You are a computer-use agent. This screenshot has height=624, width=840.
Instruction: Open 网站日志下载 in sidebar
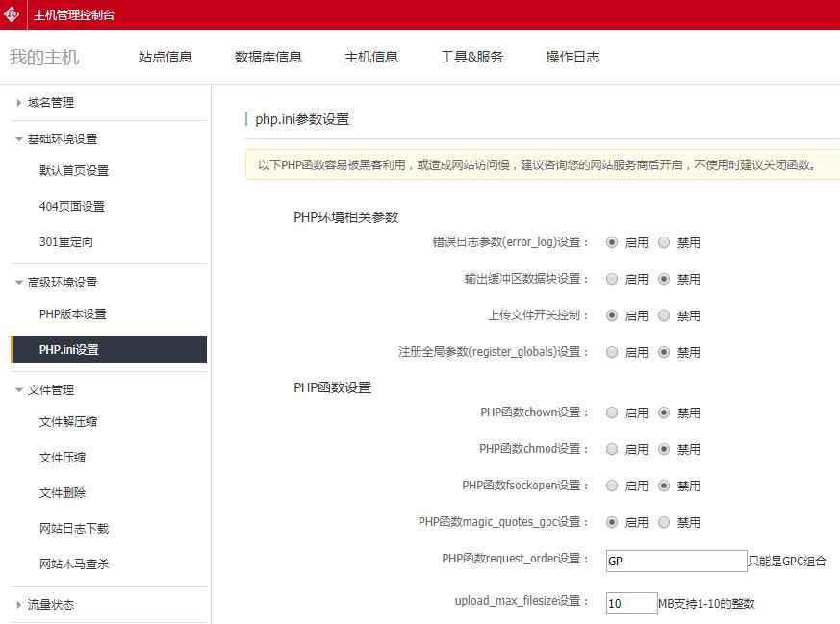(x=74, y=529)
